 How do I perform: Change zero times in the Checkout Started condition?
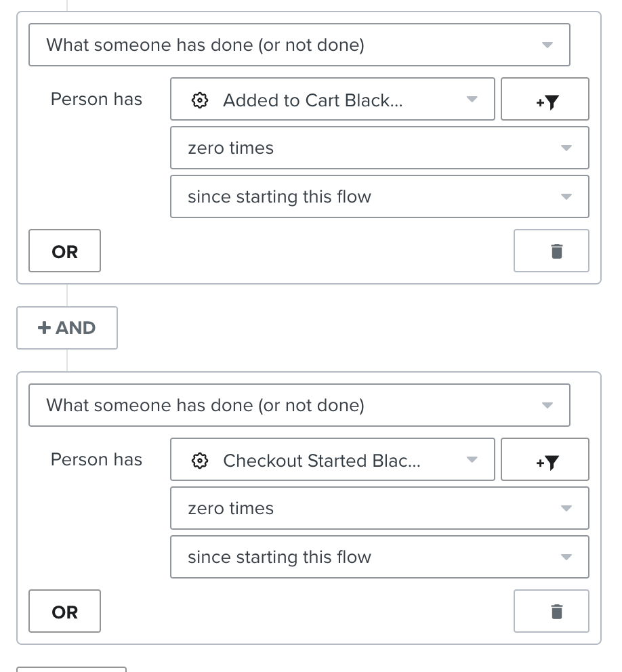click(379, 509)
